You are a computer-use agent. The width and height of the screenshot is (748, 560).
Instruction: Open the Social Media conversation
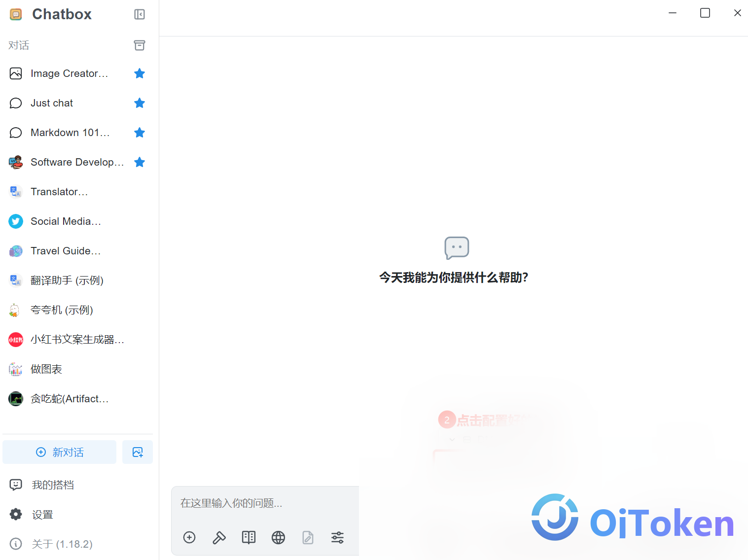point(77,221)
